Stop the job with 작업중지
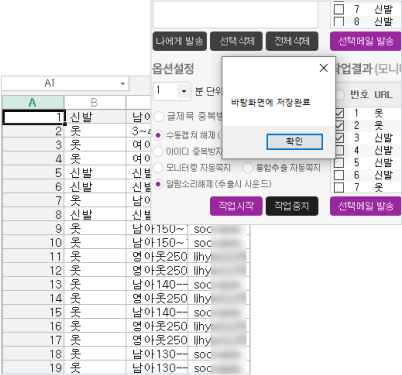This screenshot has width=402, height=375. point(292,206)
